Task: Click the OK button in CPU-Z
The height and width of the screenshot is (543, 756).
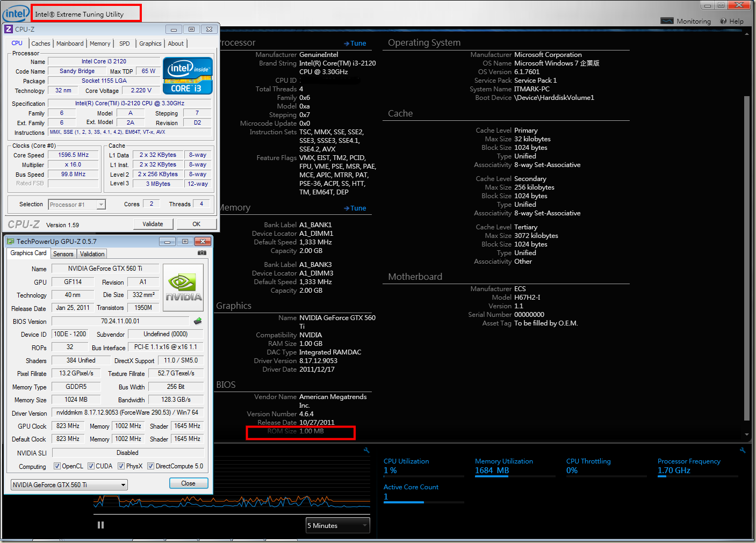Action: [197, 224]
